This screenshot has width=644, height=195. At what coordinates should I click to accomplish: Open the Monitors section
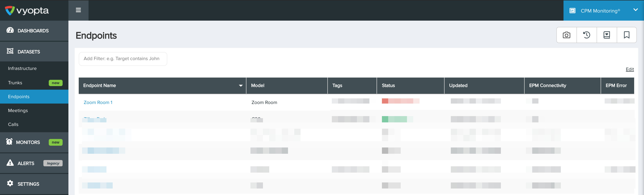pos(34,142)
